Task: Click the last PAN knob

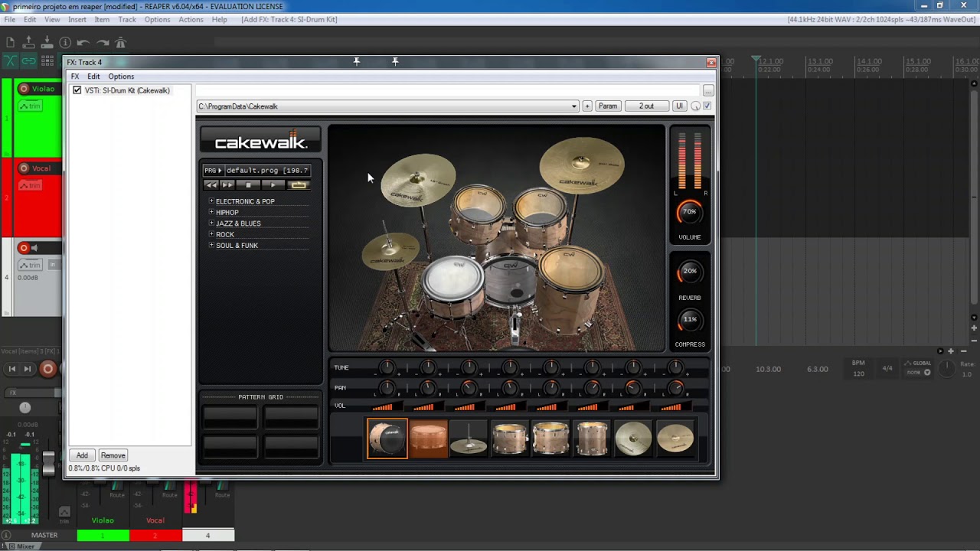Action: pyautogui.click(x=675, y=388)
